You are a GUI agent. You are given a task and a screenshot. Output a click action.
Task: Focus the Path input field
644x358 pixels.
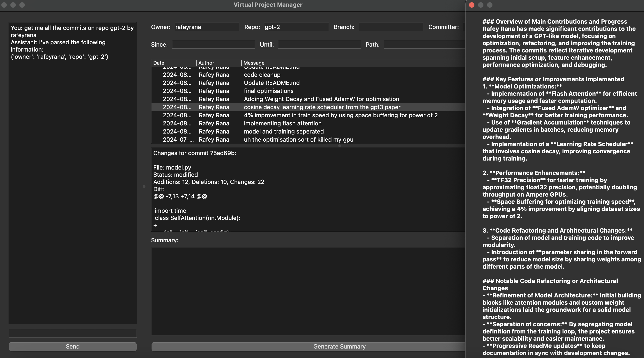[424, 44]
